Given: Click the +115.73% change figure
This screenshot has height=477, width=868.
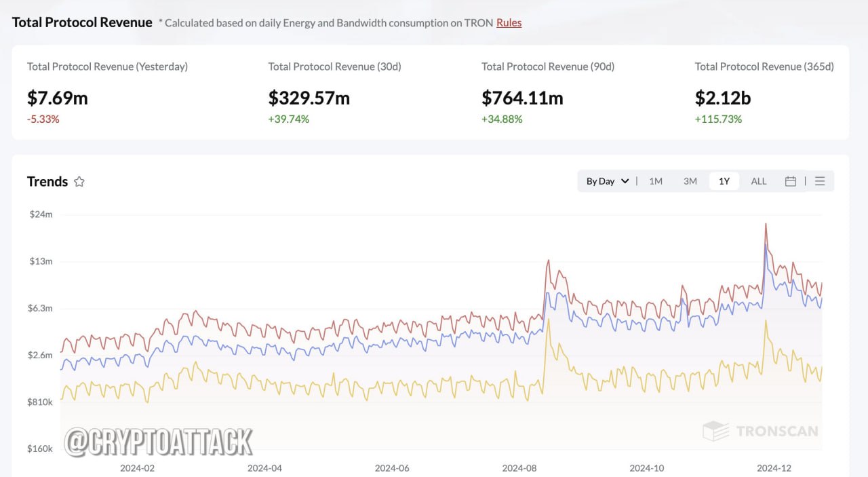Looking at the screenshot, I should (718, 119).
